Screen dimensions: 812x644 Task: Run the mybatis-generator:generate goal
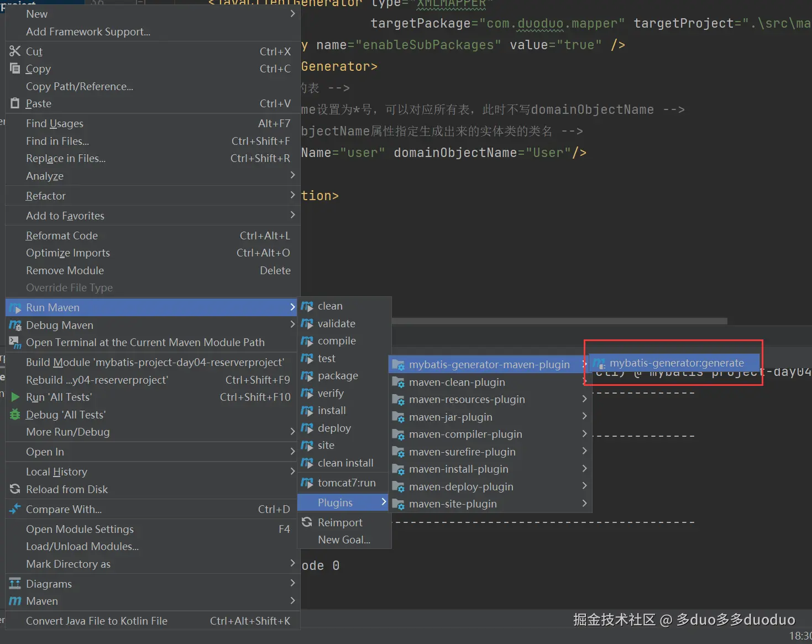point(675,363)
